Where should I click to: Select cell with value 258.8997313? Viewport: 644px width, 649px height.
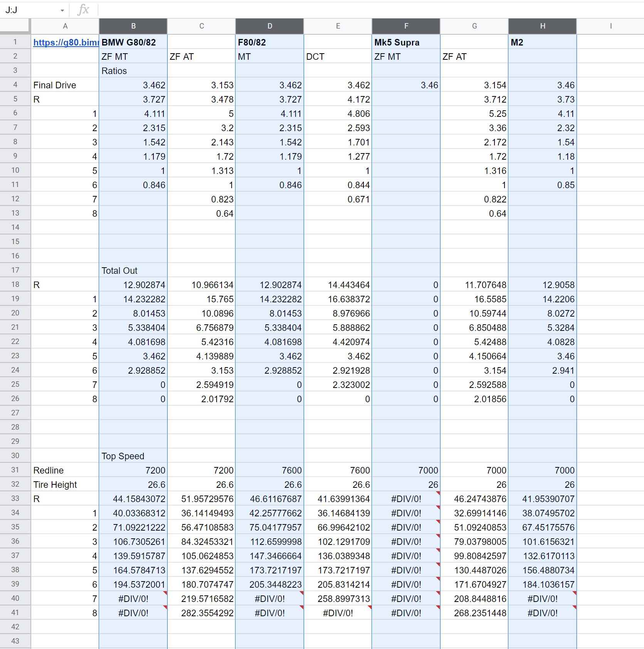click(x=338, y=598)
